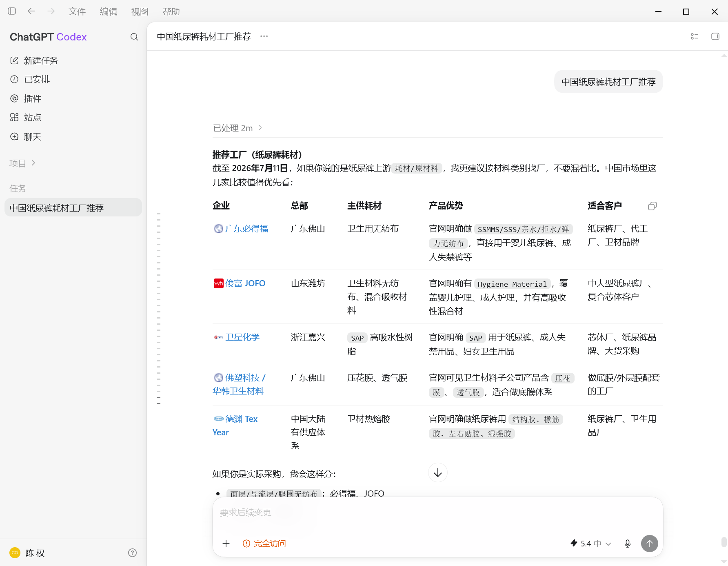The width and height of the screenshot is (728, 566).
Task: Click the 适合客户 column header
Action: [x=605, y=206]
